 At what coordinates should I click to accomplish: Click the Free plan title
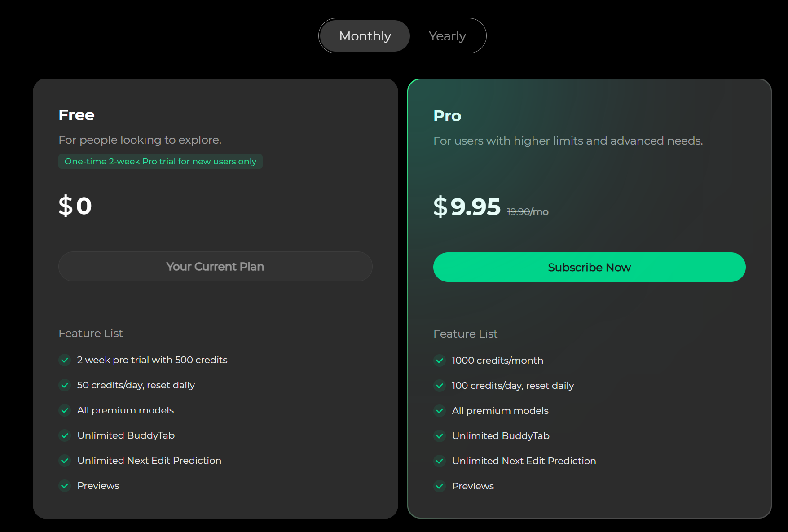76,115
